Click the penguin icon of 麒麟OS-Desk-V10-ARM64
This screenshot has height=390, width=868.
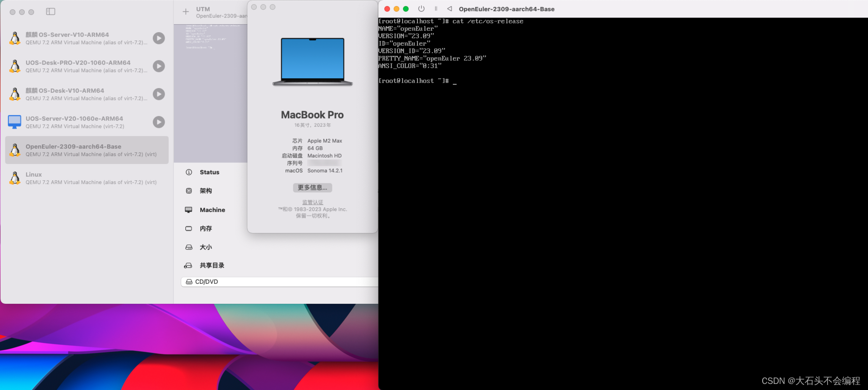coord(15,94)
